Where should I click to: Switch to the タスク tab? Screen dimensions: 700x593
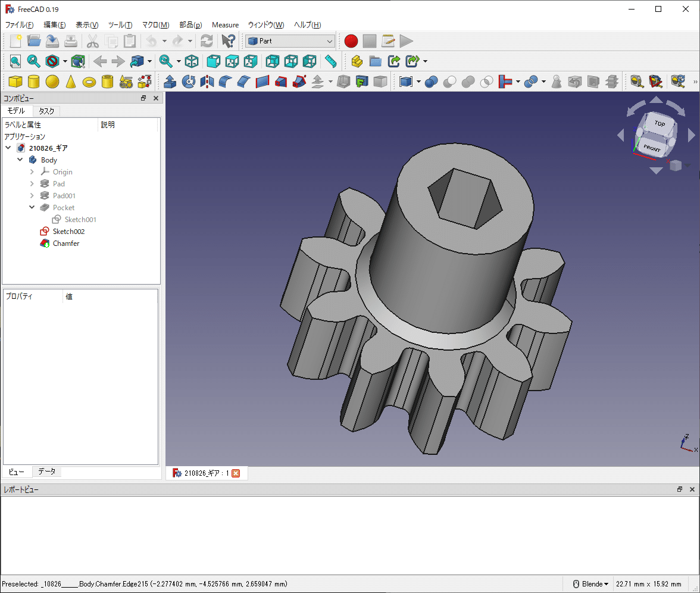46,111
